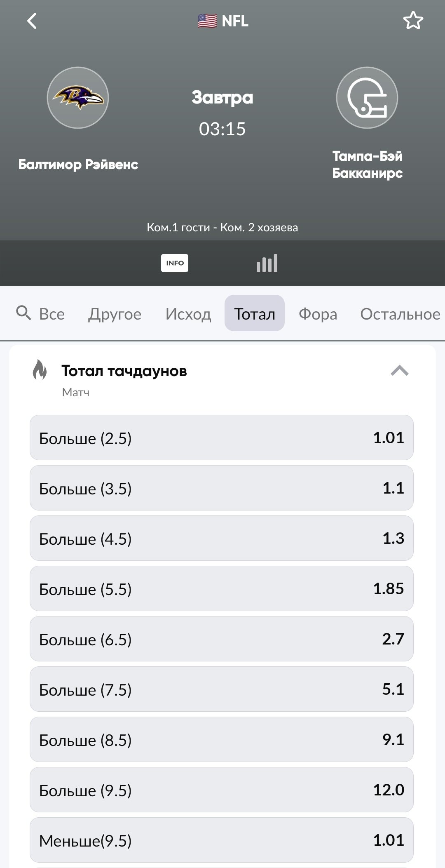Image resolution: width=445 pixels, height=868 pixels.
Task: Add match to favorites with star icon
Action: click(x=413, y=21)
